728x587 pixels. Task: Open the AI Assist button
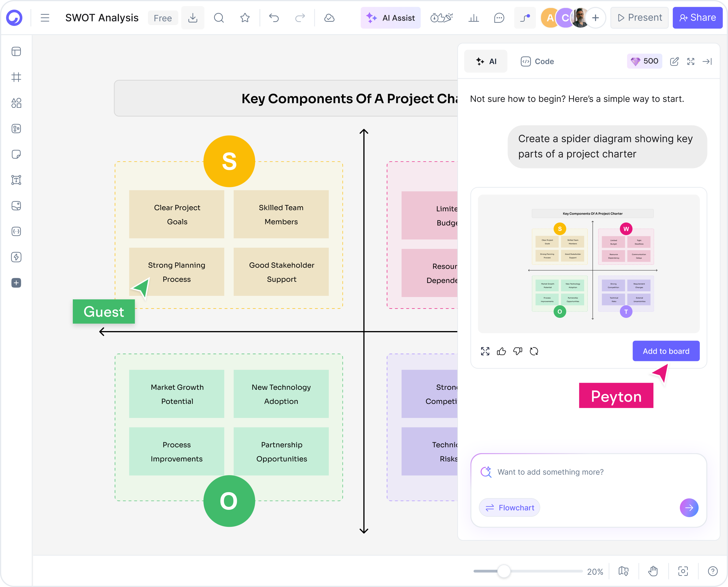[x=390, y=18]
